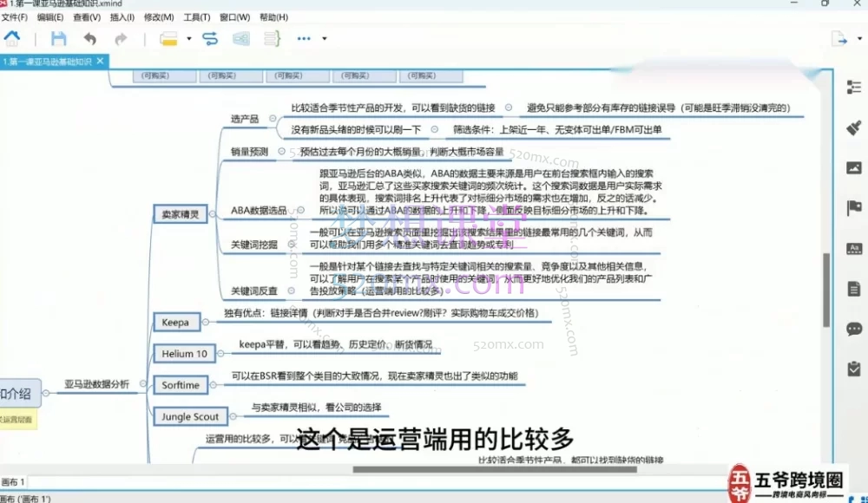Select the 关键词挖掘 subtopic text
This screenshot has height=503, width=868.
[x=254, y=245]
